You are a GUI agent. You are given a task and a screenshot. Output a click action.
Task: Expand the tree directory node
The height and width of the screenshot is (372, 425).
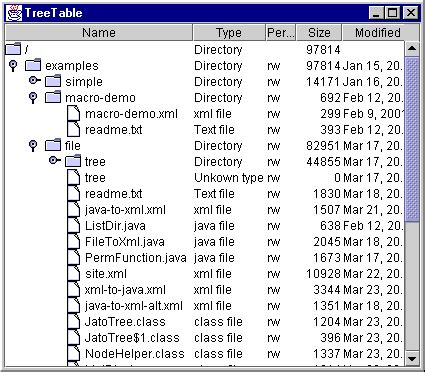pos(55,160)
